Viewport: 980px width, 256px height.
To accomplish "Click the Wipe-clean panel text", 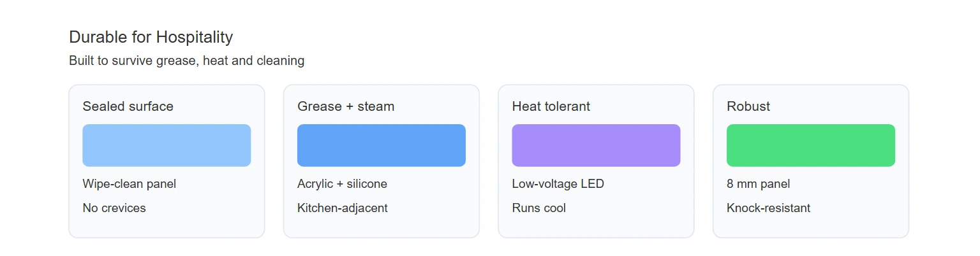I will 130,184.
